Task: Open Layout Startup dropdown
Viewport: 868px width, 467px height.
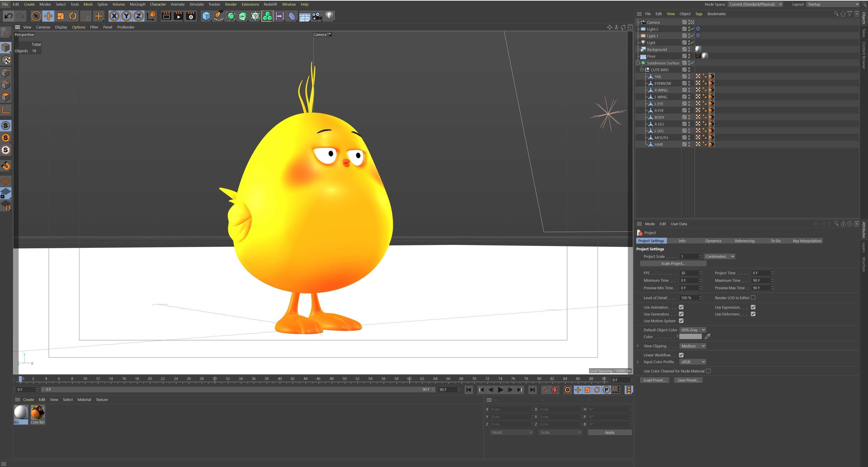Action: tap(833, 4)
